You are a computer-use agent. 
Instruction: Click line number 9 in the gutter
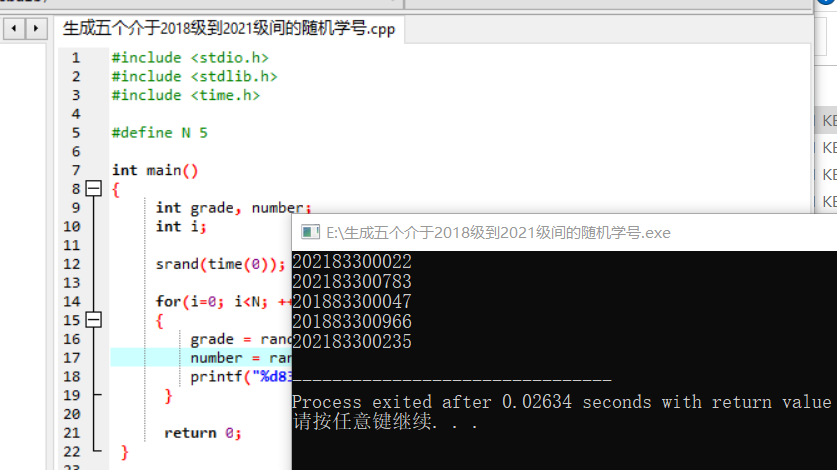click(76, 208)
